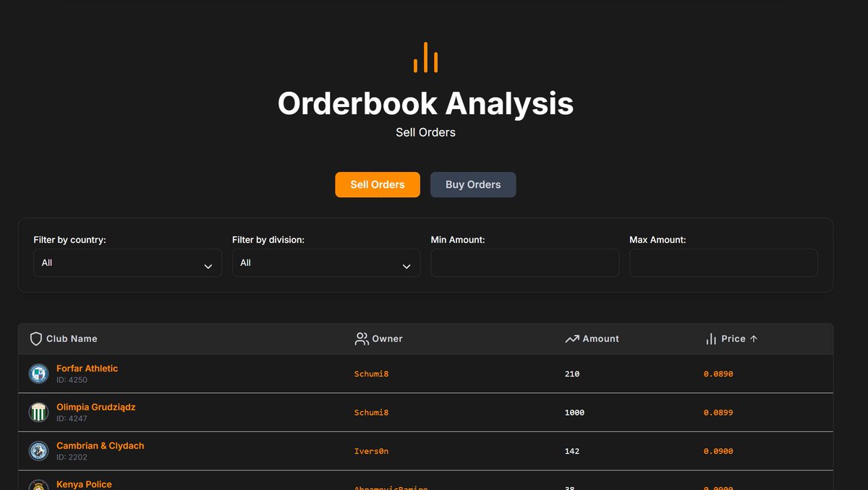Click the people icon beside Owner header
Viewport: 868px width, 490px height.
pyautogui.click(x=361, y=338)
